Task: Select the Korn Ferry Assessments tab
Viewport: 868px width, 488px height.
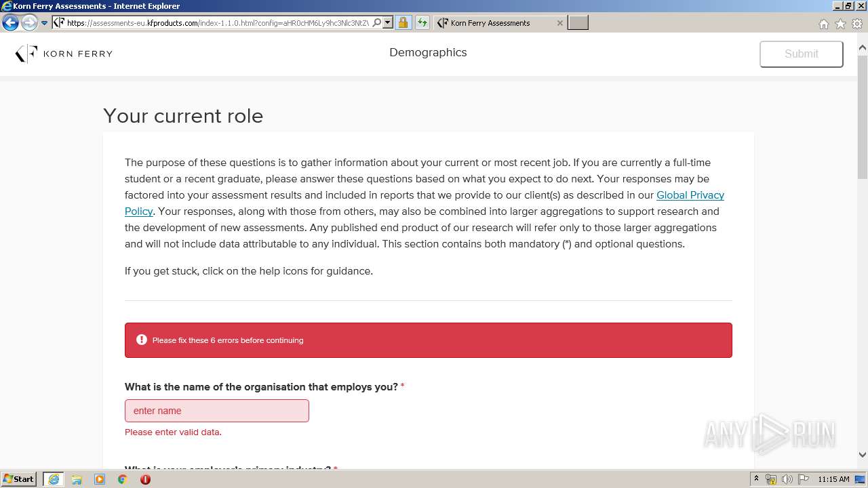Action: click(x=498, y=22)
